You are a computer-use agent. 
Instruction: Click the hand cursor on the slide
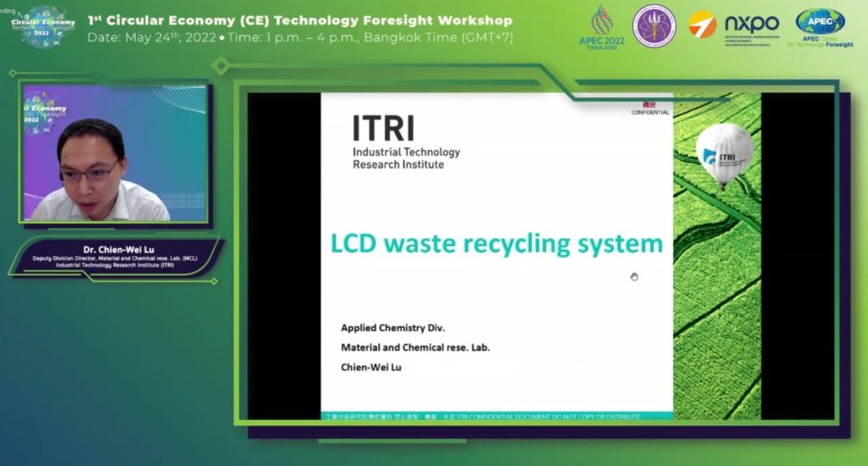[634, 276]
